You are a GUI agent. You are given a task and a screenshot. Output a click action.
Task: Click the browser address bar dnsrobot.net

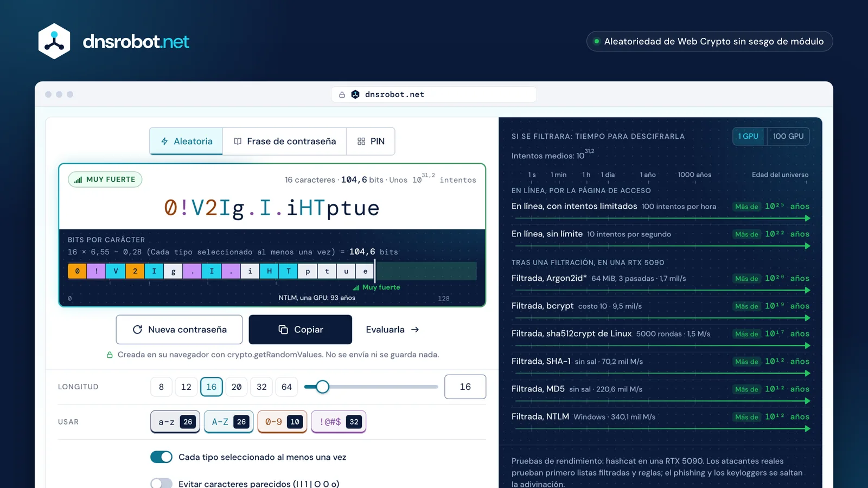coord(434,94)
